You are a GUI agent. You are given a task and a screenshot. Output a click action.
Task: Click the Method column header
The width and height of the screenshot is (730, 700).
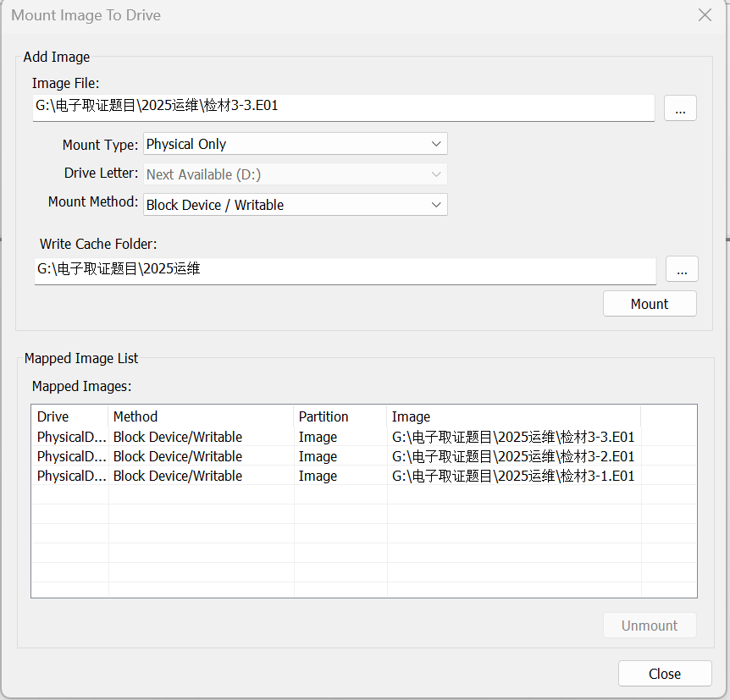[202, 416]
